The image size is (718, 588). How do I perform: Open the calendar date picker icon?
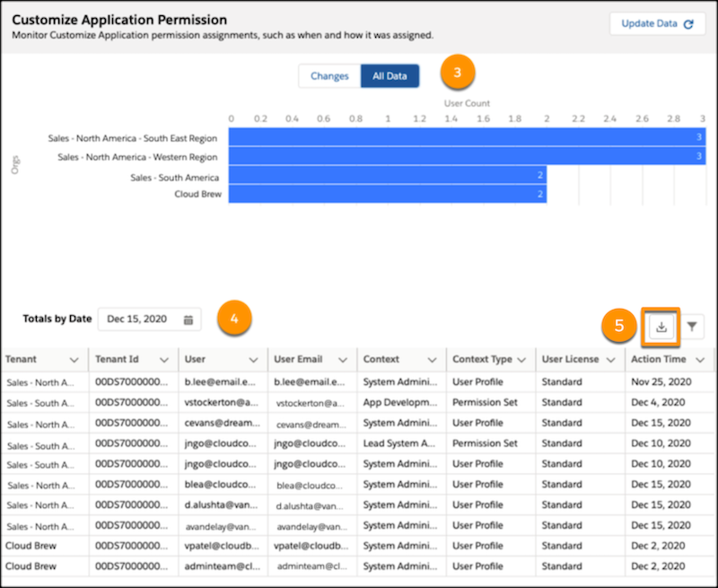click(x=188, y=320)
